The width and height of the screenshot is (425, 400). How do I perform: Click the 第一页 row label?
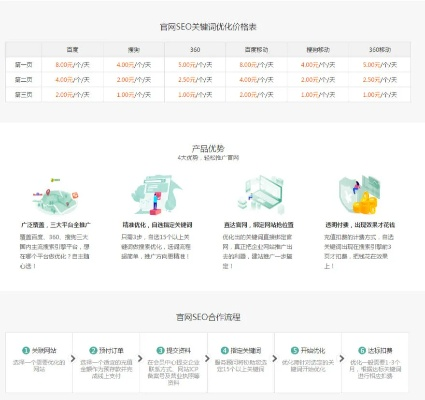(x=23, y=65)
